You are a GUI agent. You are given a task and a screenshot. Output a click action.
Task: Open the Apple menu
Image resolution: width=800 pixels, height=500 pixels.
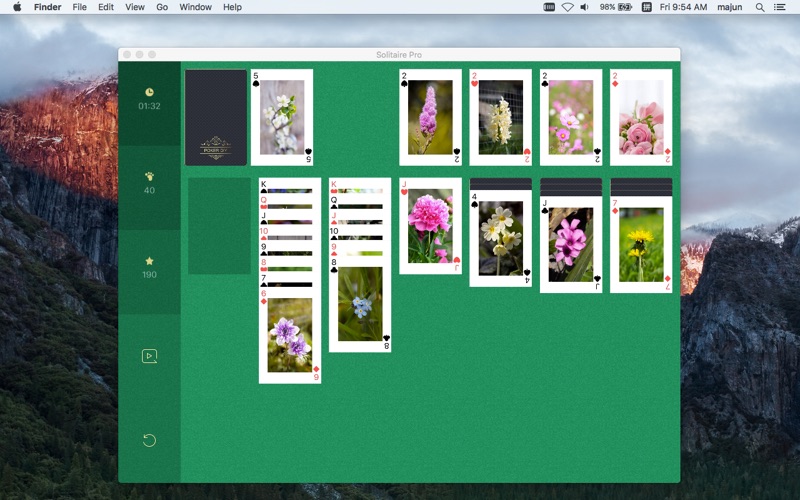point(17,7)
